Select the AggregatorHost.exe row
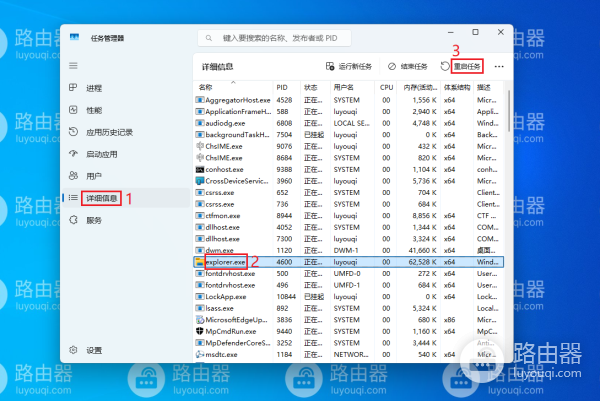The width and height of the screenshot is (600, 401). click(348, 100)
